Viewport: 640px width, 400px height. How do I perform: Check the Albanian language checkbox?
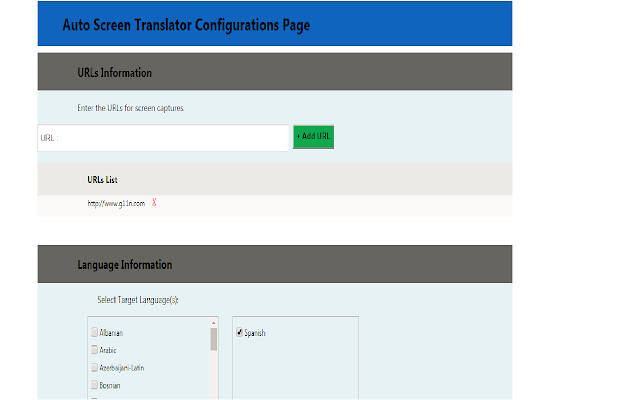coord(95,332)
